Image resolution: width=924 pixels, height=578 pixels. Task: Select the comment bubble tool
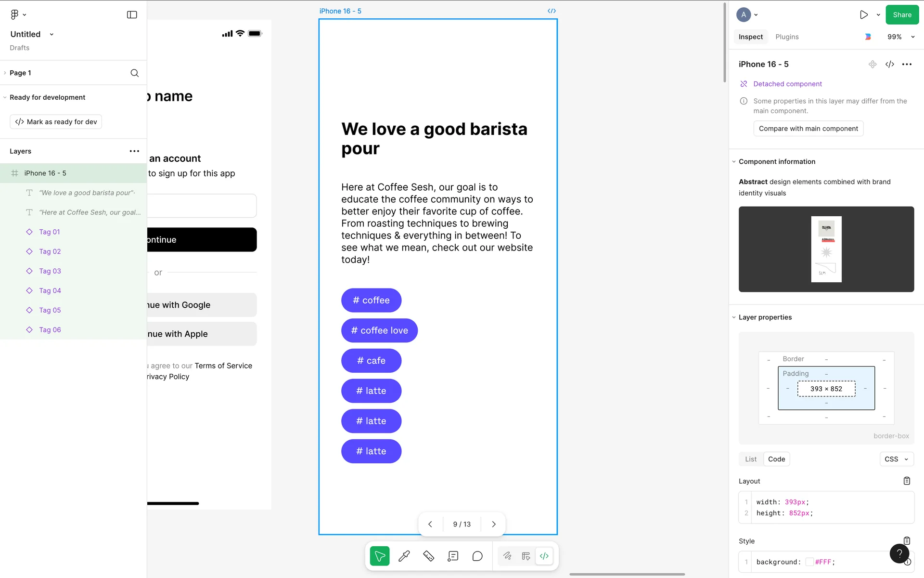tap(477, 556)
